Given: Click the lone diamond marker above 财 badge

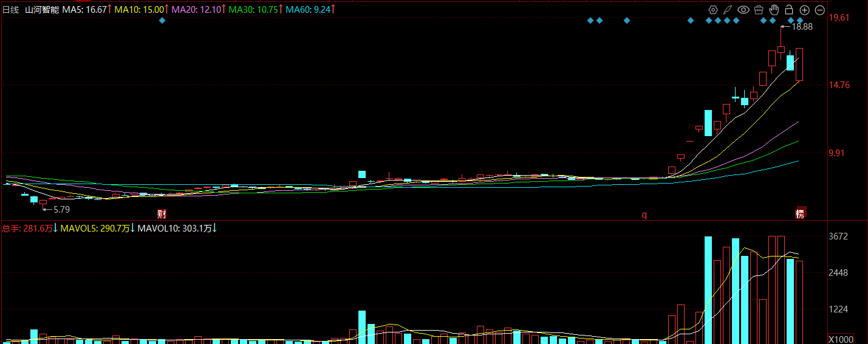Looking at the screenshot, I should [x=162, y=21].
